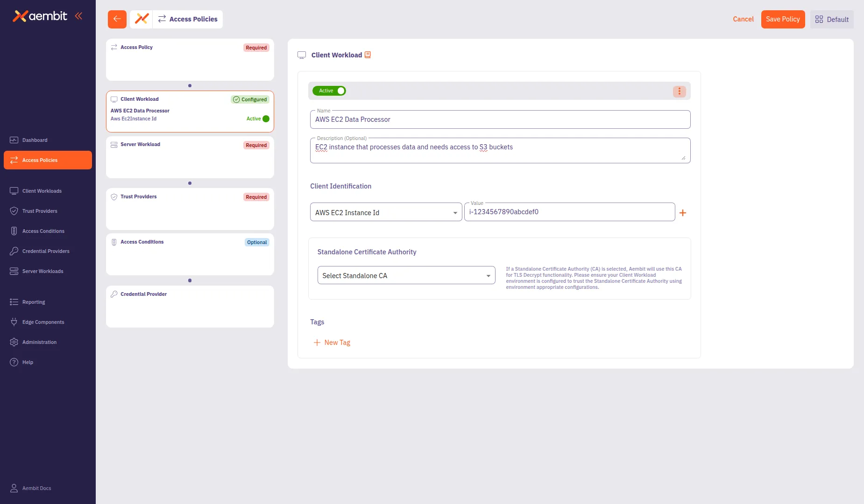The width and height of the screenshot is (864, 504).
Task: Collapse the sidebar using the double-chevron icon
Action: tap(78, 15)
